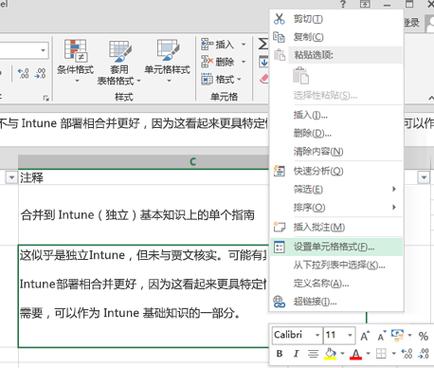Open the ribbon Format (格式) menu
Screen dimensions: 434x368
[x=221, y=79]
